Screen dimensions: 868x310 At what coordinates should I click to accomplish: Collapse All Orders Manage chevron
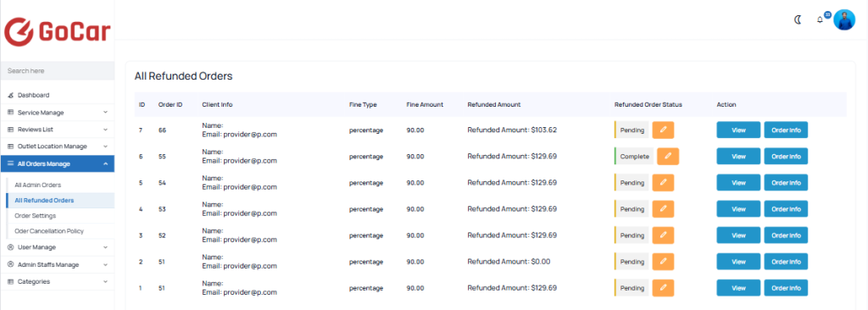coord(105,163)
